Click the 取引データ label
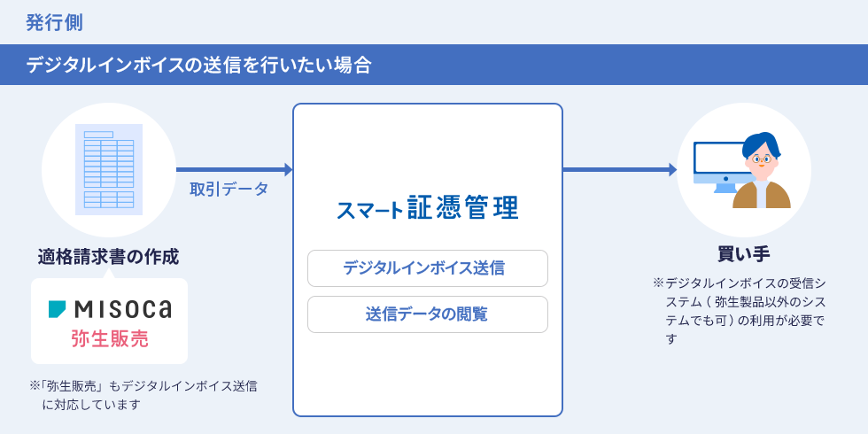The width and height of the screenshot is (868, 434). pos(229,190)
